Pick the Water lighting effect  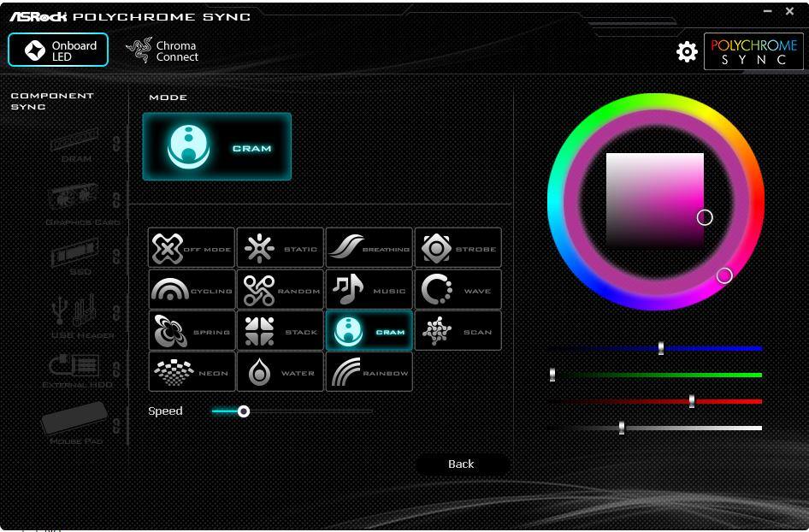point(280,372)
